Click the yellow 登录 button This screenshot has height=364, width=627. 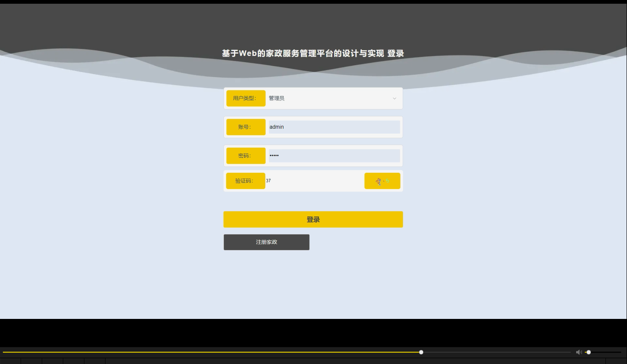tap(313, 219)
